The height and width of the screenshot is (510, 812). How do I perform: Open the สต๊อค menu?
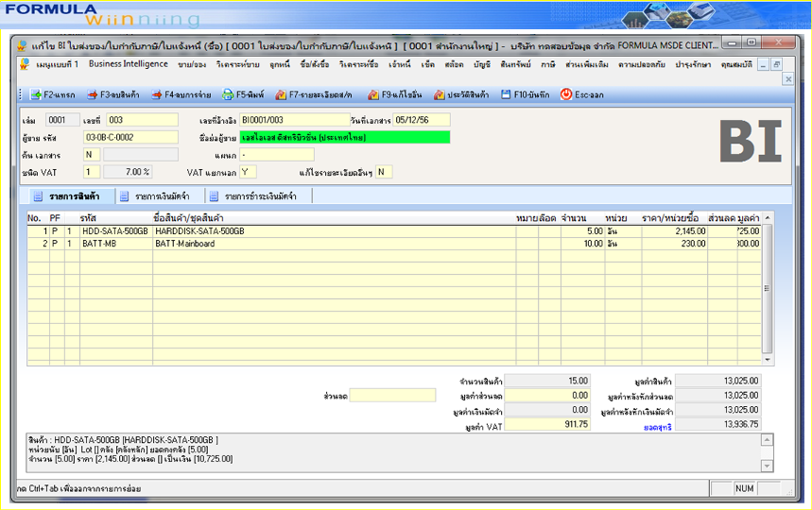click(x=454, y=64)
